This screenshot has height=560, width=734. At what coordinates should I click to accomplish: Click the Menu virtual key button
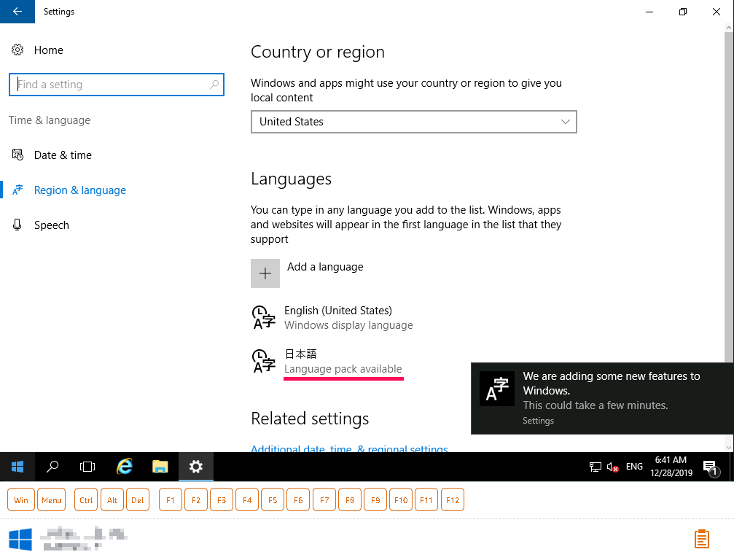coord(52,500)
